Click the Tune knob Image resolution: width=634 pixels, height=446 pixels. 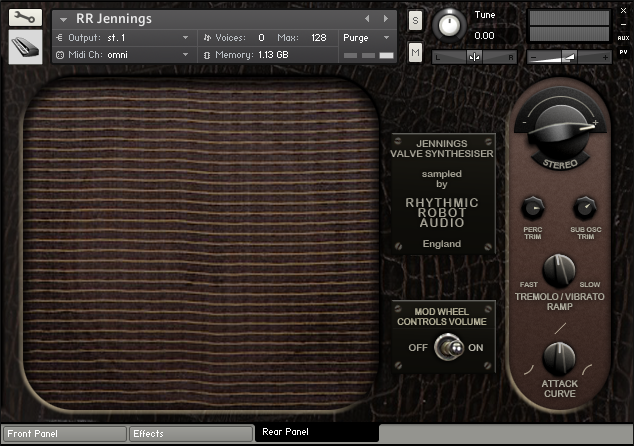(x=449, y=25)
